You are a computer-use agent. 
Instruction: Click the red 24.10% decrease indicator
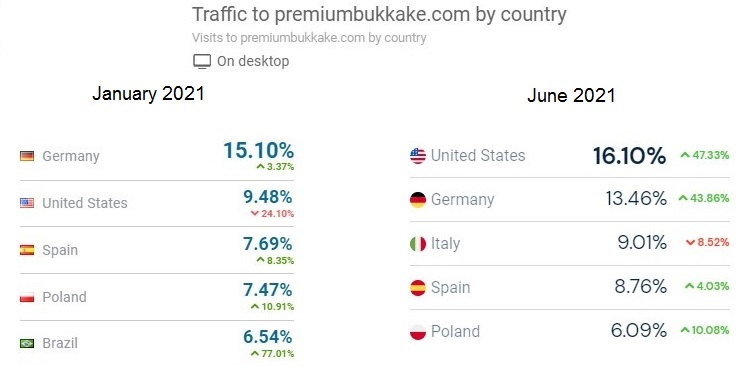[x=272, y=214]
